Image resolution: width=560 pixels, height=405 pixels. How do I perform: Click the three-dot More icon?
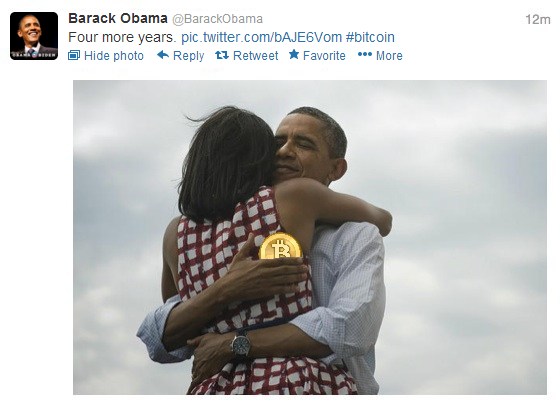tap(365, 54)
